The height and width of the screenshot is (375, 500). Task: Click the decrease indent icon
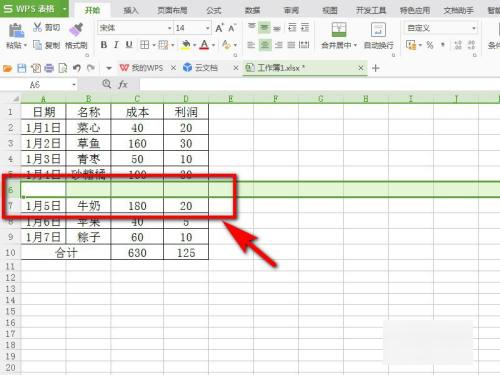292,28
